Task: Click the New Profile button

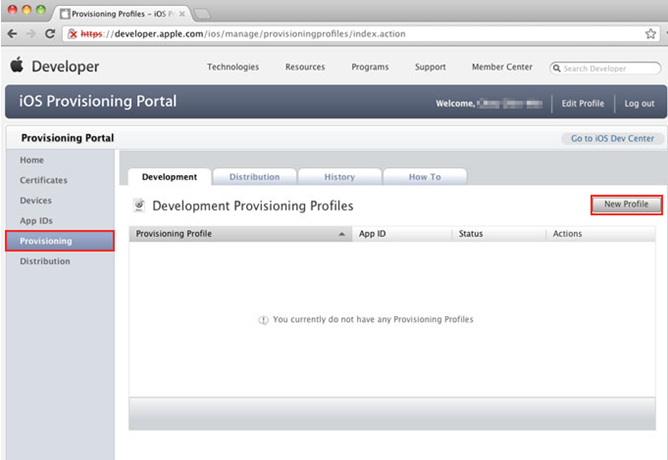Action: pyautogui.click(x=626, y=204)
